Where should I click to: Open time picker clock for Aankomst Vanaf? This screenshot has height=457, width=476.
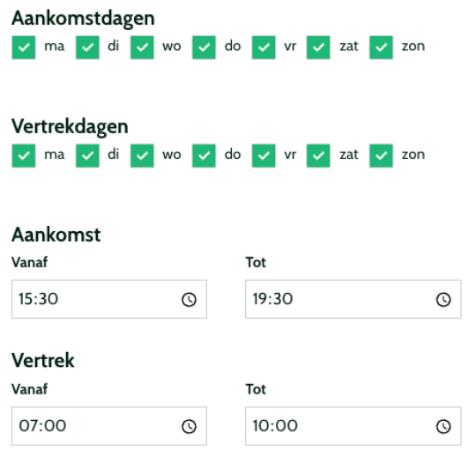tap(190, 300)
